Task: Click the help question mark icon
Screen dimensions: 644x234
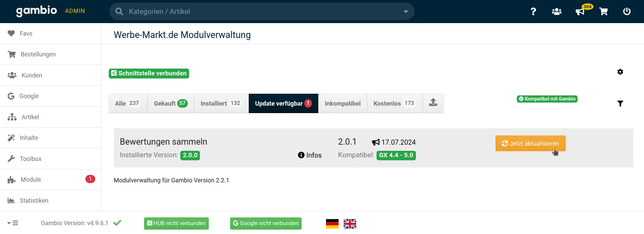Action: click(533, 12)
